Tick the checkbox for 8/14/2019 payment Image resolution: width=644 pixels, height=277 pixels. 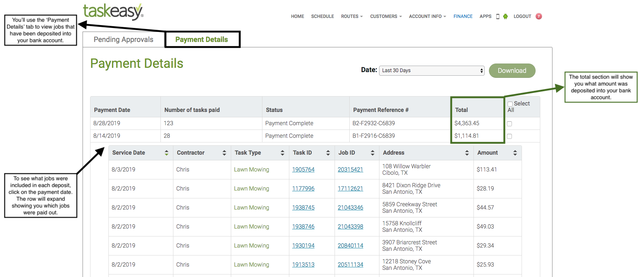pos(509,136)
